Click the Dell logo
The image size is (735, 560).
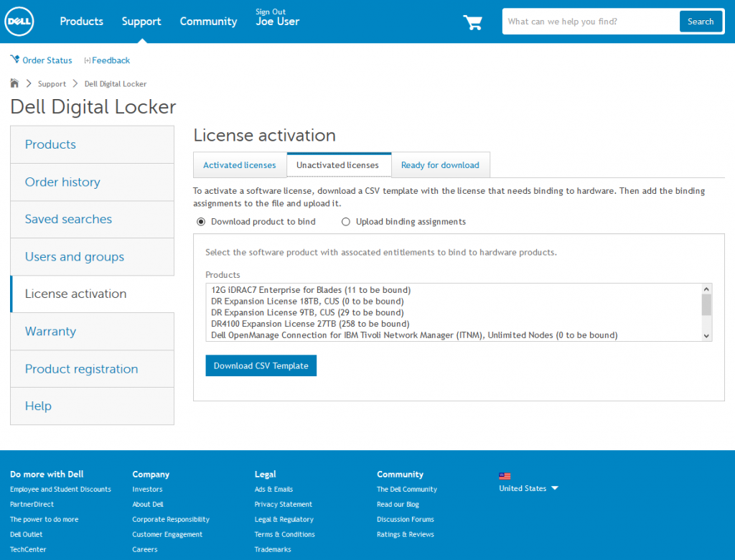click(19, 22)
